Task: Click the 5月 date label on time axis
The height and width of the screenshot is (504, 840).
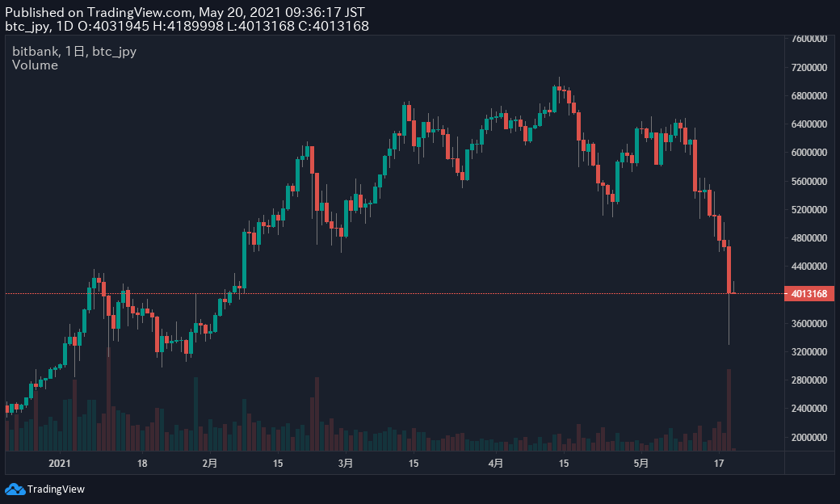Action: pyautogui.click(x=640, y=464)
